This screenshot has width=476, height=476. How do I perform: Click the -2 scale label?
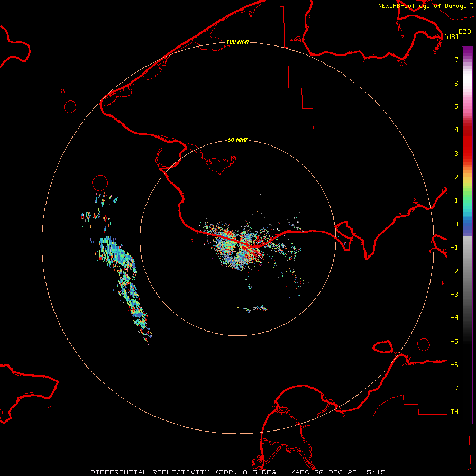[454, 271]
